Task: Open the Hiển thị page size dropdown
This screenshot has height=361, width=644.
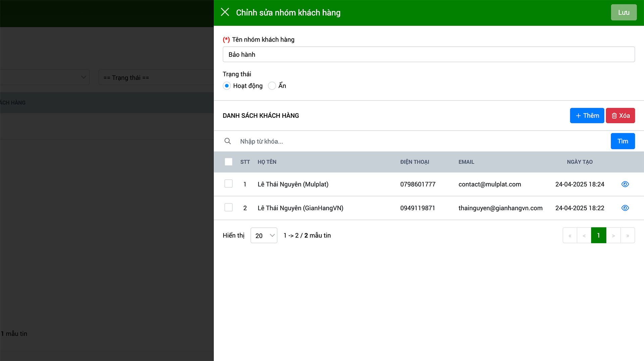Action: click(264, 235)
